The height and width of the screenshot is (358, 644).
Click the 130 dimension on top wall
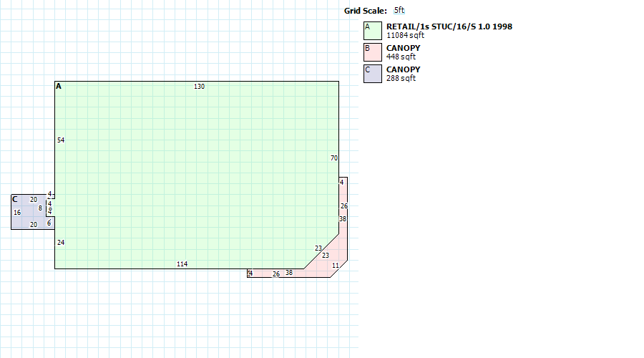tap(199, 87)
